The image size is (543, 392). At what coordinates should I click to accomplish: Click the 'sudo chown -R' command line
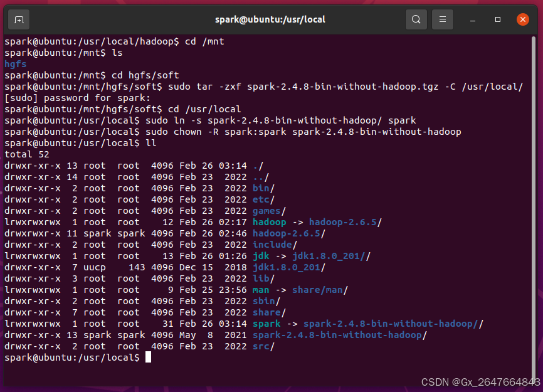(x=233, y=132)
